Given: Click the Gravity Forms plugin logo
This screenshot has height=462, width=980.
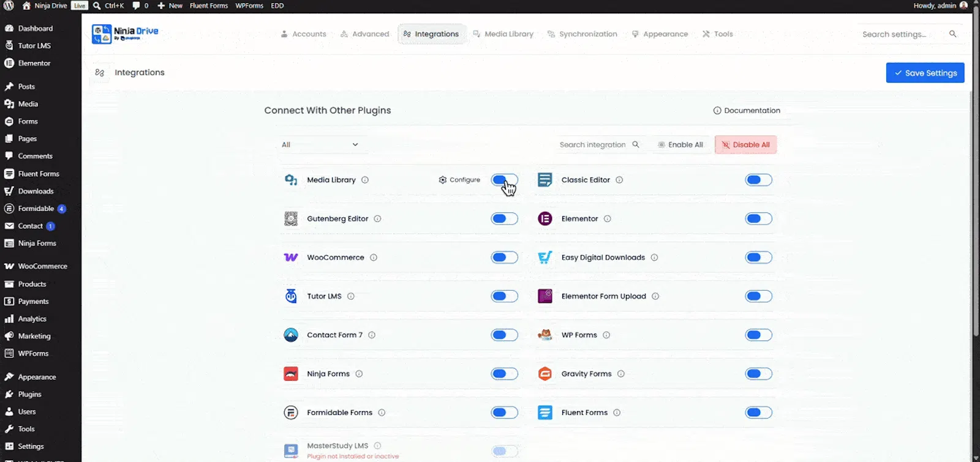Looking at the screenshot, I should tap(545, 374).
